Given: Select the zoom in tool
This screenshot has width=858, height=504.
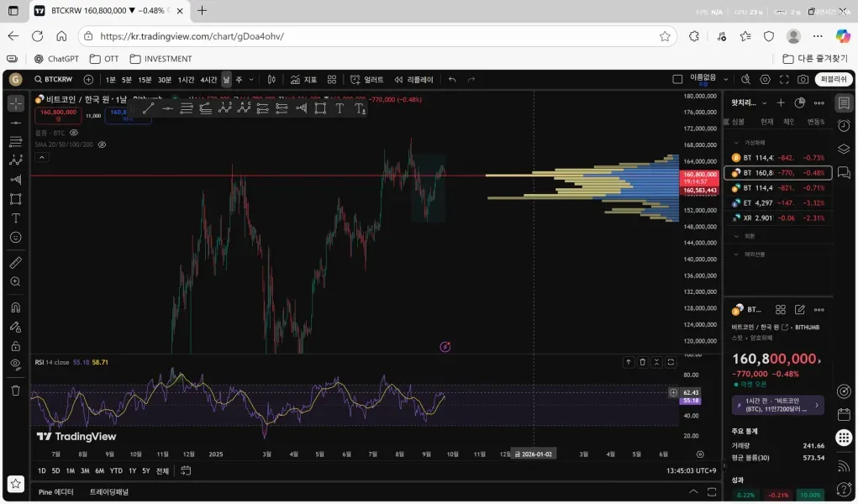Looking at the screenshot, I should tap(16, 281).
